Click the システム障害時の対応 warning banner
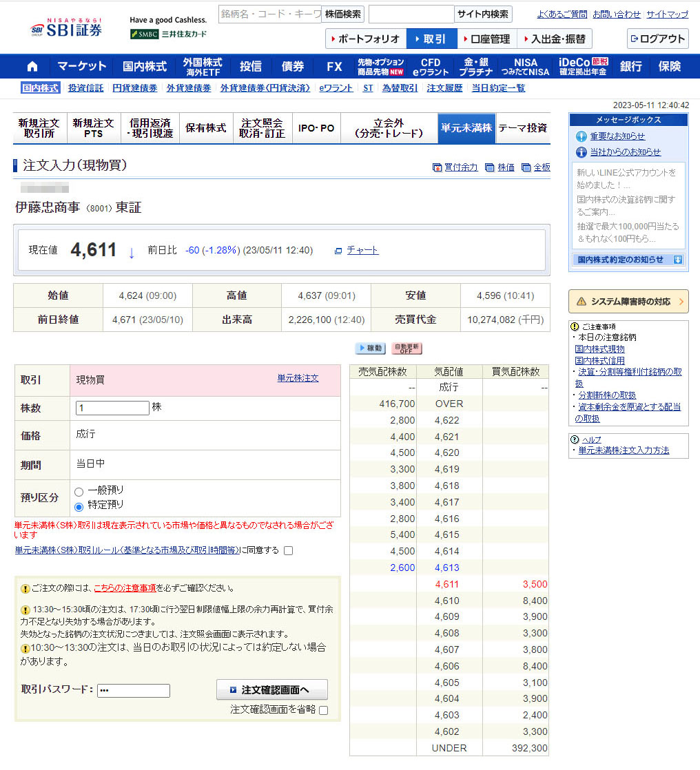This screenshot has height=770, width=700. click(x=628, y=301)
